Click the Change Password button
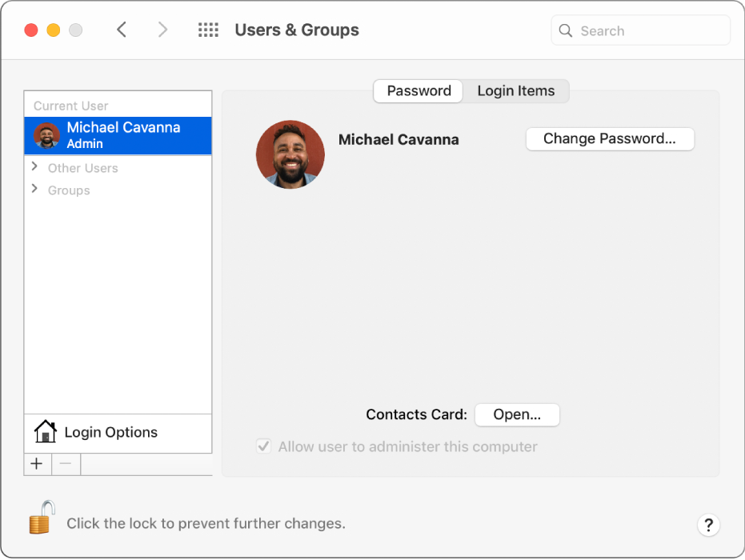Screen dimensions: 745x560 click(610, 138)
